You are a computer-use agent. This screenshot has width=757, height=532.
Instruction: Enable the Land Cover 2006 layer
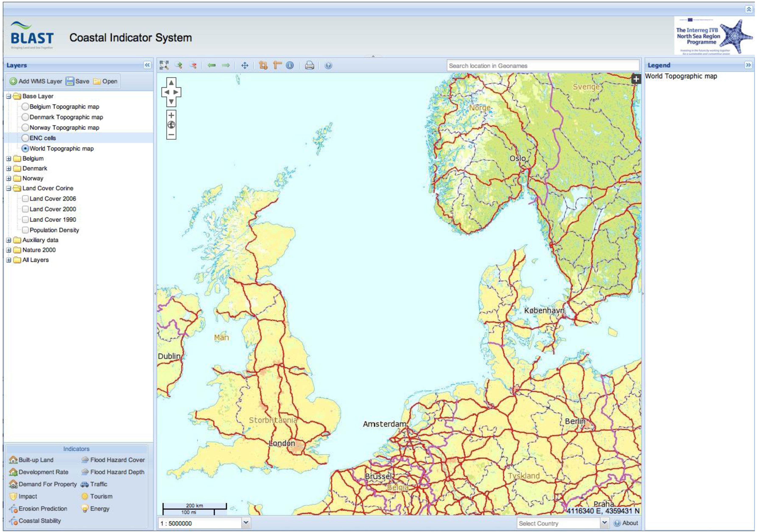pos(25,199)
